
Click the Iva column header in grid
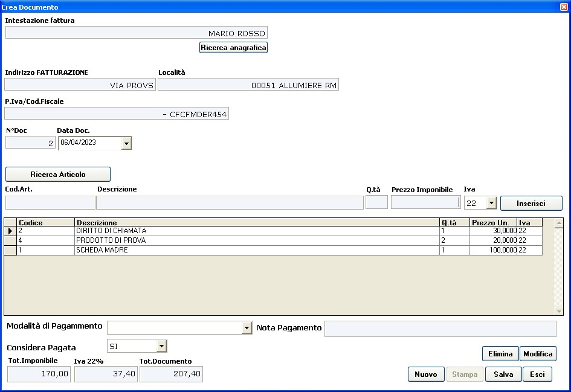pos(530,222)
